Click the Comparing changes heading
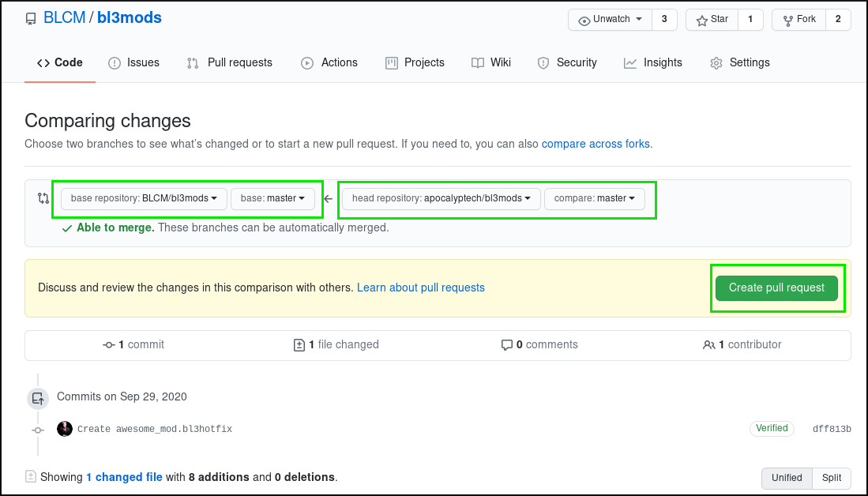The image size is (868, 496). 108,121
